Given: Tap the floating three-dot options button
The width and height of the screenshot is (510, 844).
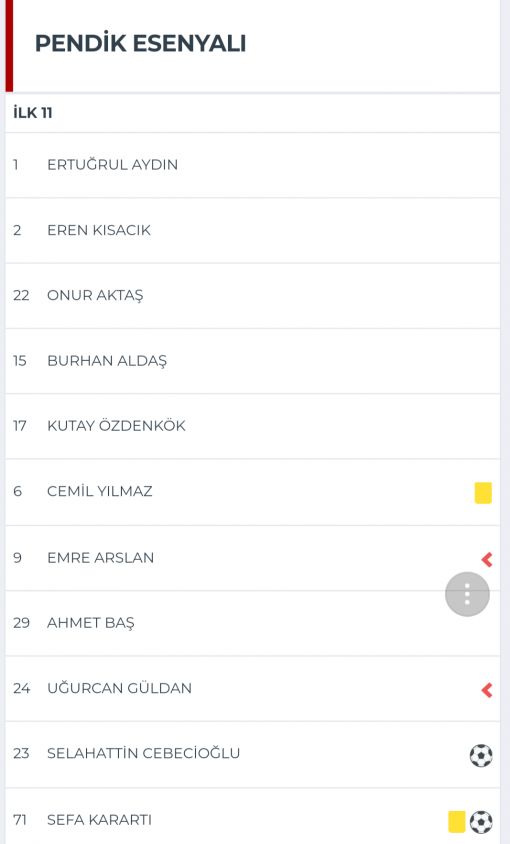Looking at the screenshot, I should click(x=467, y=594).
